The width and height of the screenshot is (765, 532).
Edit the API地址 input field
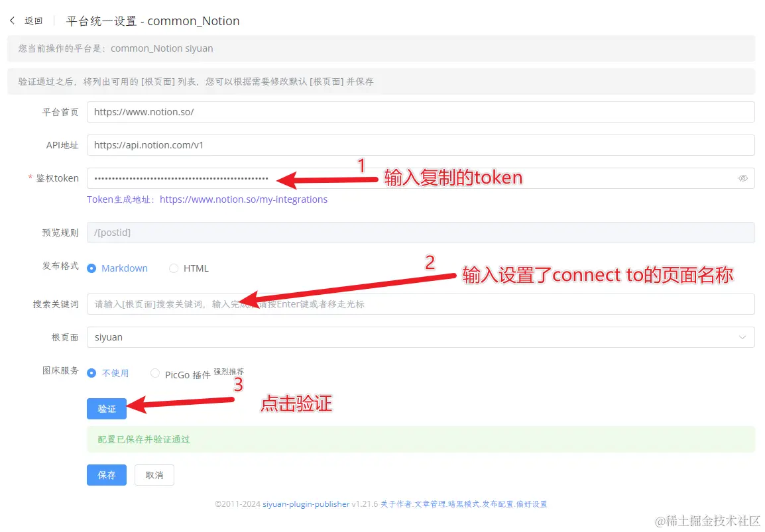pos(420,145)
